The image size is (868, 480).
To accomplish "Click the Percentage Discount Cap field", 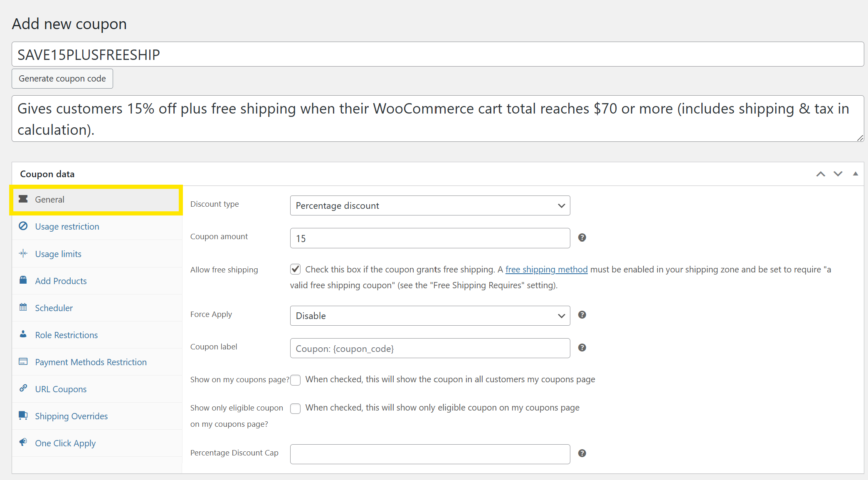I will (430, 454).
